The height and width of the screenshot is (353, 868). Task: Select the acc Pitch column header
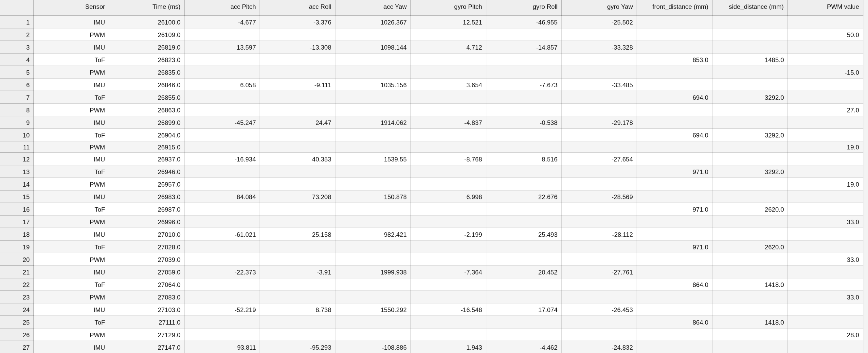point(222,7)
